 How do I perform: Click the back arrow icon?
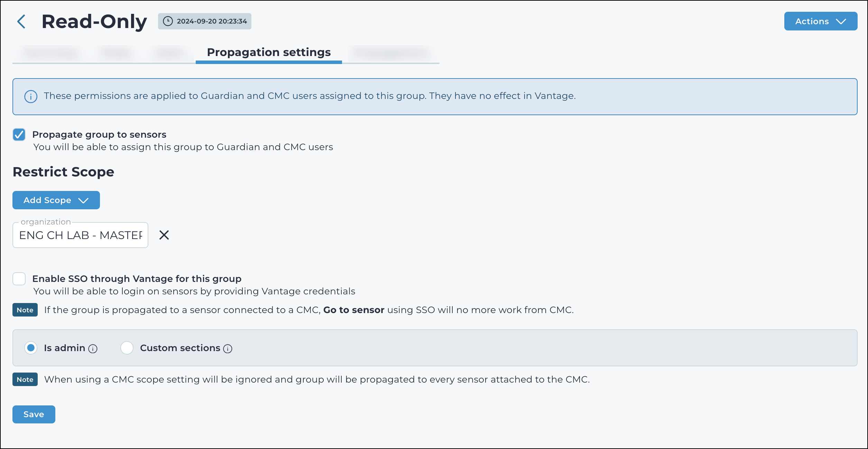click(21, 21)
